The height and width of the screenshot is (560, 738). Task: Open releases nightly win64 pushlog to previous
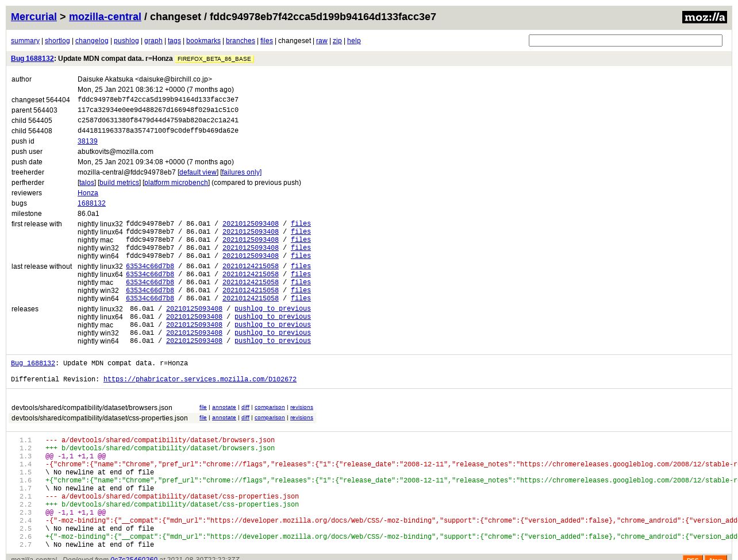pos(272,341)
